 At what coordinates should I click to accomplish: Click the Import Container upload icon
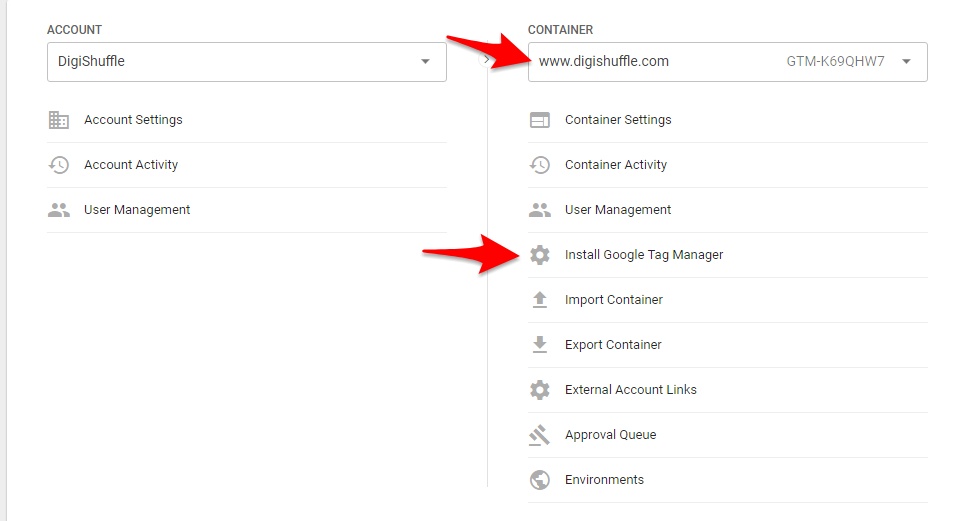pos(540,300)
